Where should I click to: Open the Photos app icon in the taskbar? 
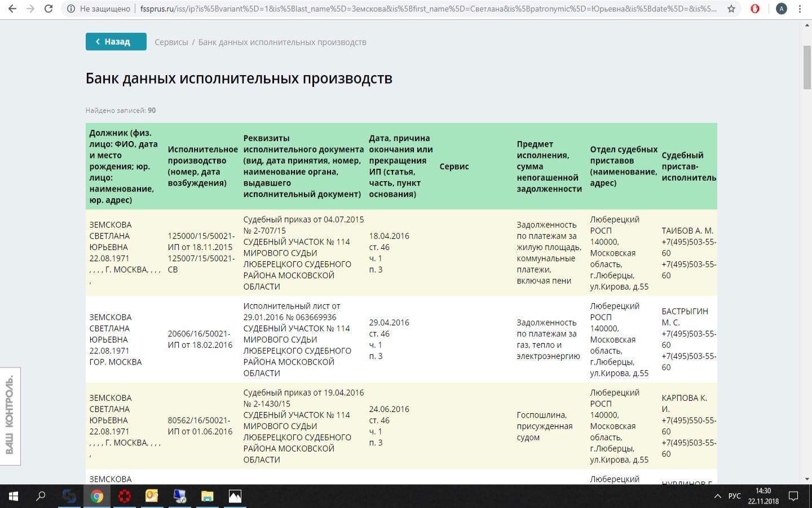click(235, 496)
